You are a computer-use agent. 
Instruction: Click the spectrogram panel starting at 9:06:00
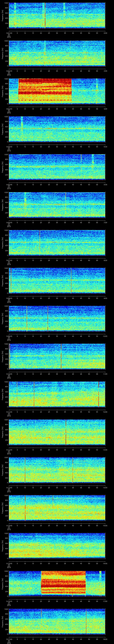(57, 205)
